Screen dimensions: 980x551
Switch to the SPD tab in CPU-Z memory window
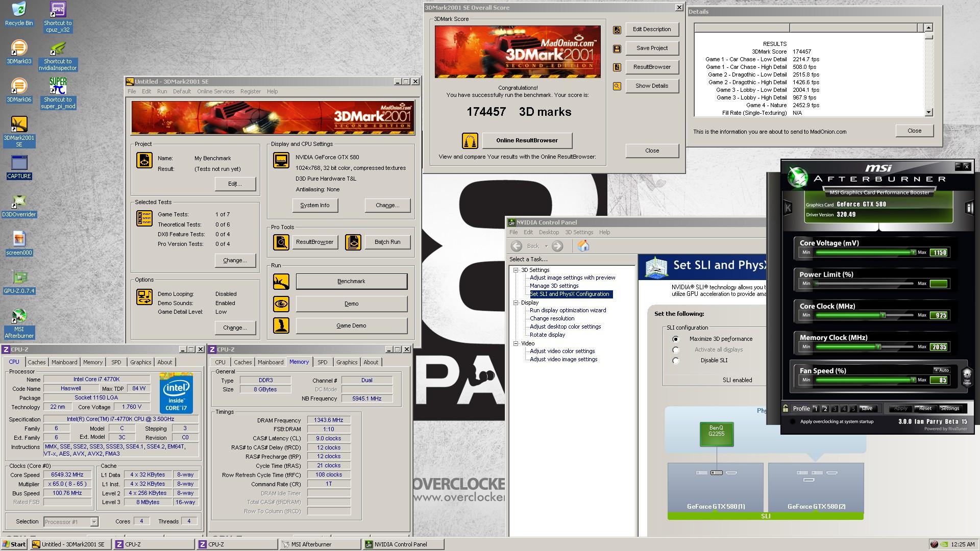pos(322,362)
